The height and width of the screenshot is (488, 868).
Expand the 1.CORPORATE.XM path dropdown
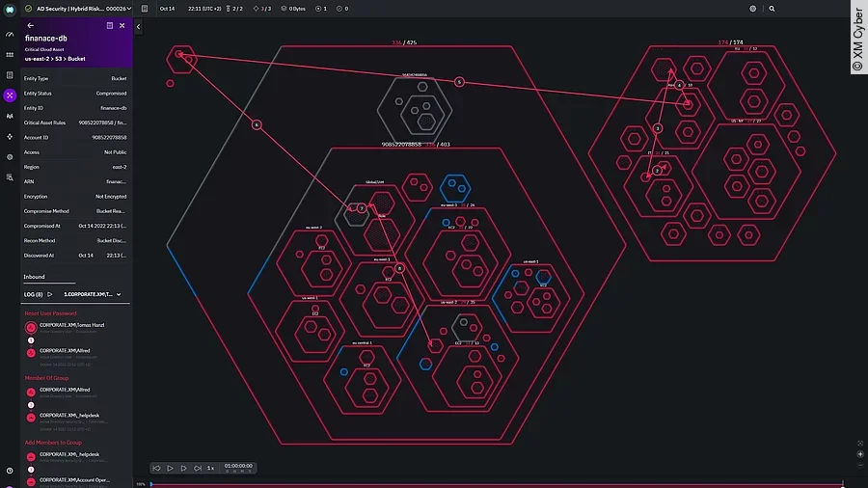pyautogui.click(x=119, y=293)
